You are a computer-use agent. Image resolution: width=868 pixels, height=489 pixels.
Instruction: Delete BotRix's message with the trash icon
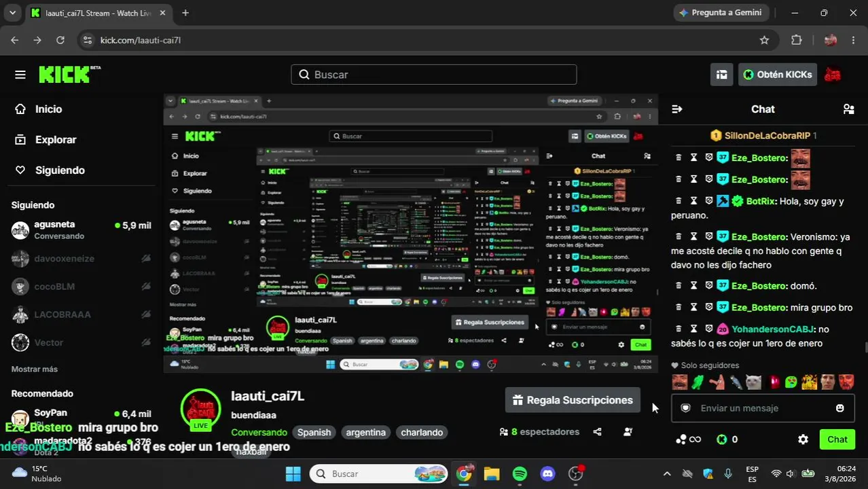pyautogui.click(x=678, y=201)
